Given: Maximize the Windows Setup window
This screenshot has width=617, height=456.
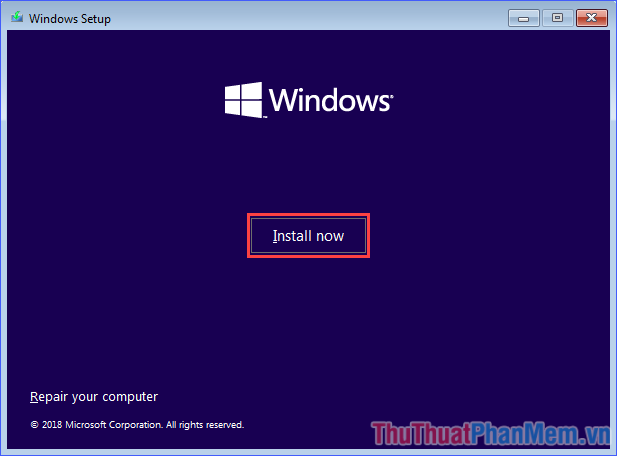Looking at the screenshot, I should (x=557, y=18).
